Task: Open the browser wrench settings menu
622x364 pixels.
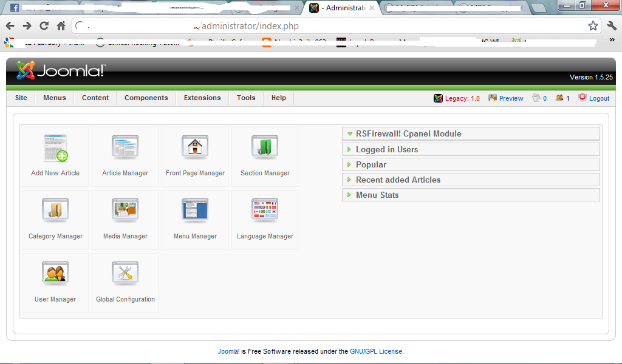Action: click(612, 25)
